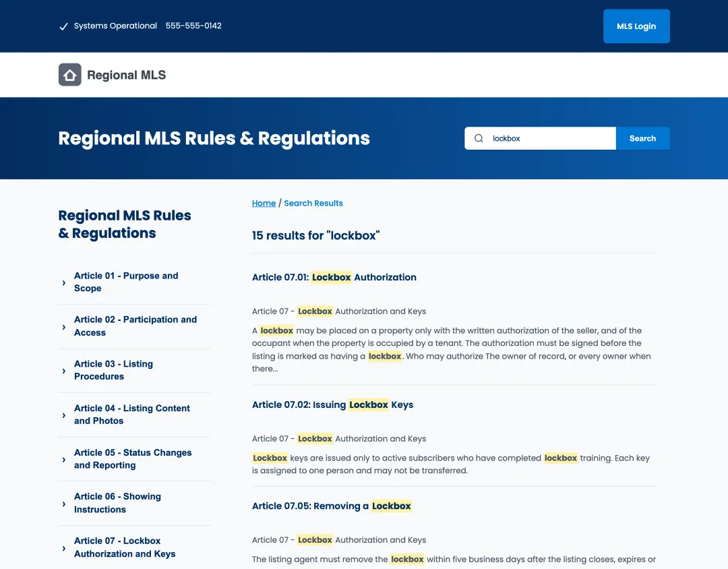Open Article 07 - Lockbox Authorization and Keys

tap(125, 547)
